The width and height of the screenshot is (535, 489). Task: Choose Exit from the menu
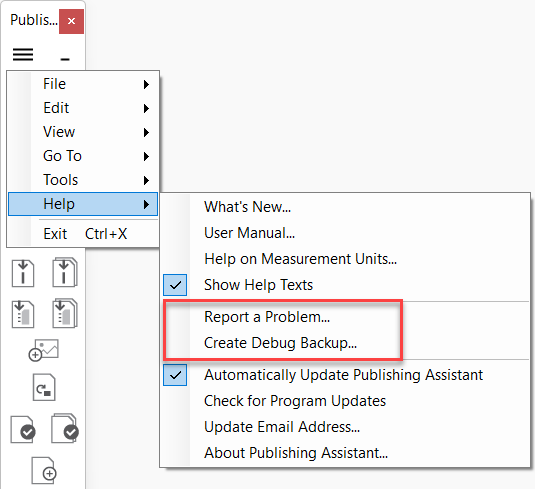click(83, 234)
